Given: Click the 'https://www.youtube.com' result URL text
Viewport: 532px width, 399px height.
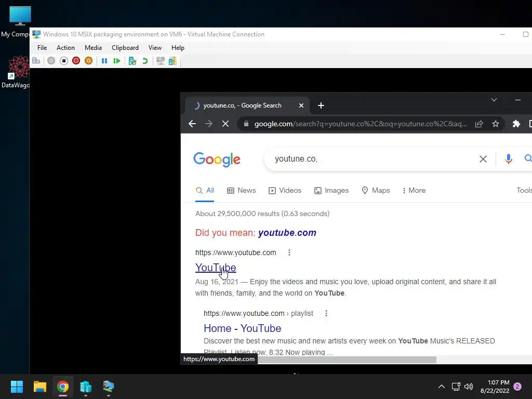Looking at the screenshot, I should point(236,253).
